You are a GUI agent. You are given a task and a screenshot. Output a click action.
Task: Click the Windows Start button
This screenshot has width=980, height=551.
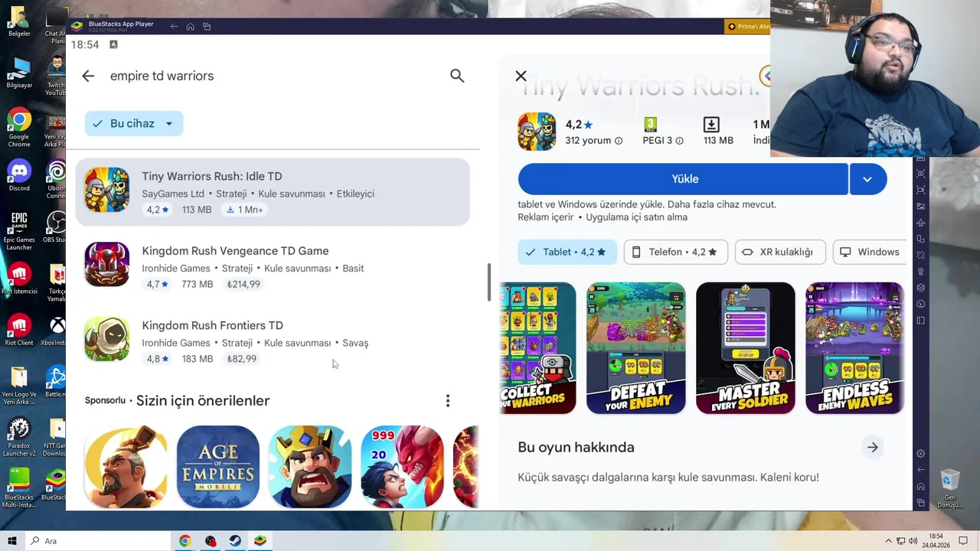pyautogui.click(x=11, y=541)
